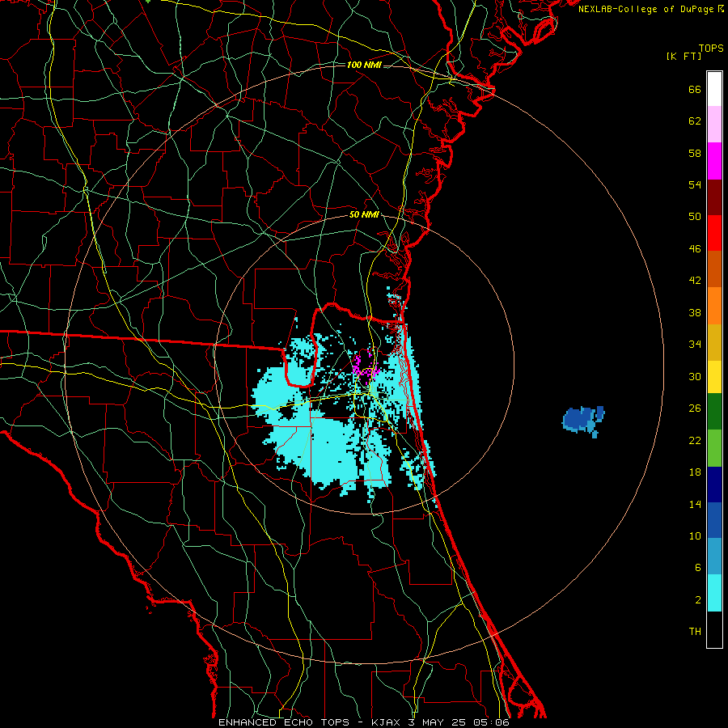The width and height of the screenshot is (728, 728).
Task: Click the navy 22 kft legend swatch
Action: coord(714,485)
